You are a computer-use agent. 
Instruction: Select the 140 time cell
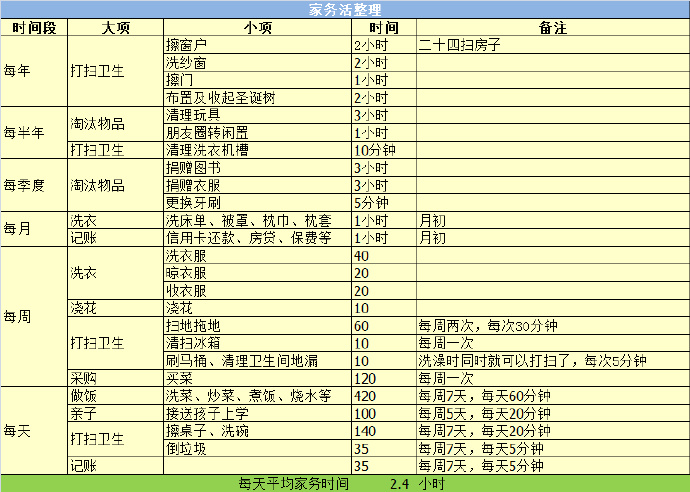coord(384,430)
